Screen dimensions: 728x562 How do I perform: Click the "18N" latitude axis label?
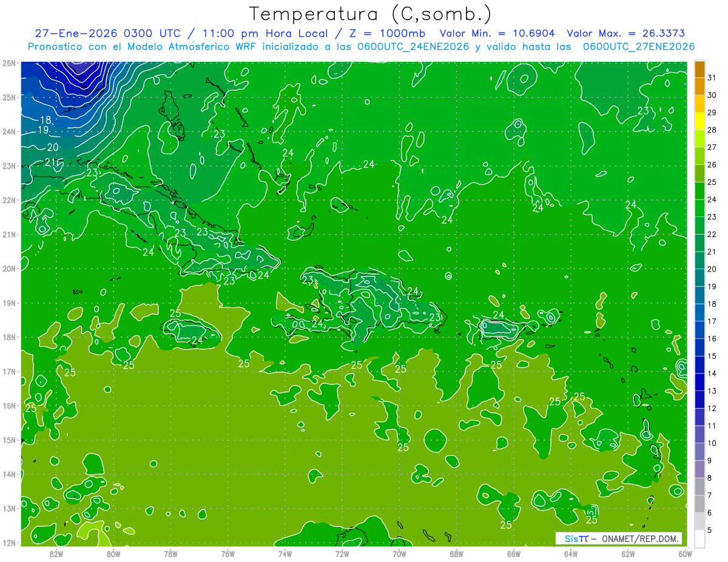(x=9, y=337)
